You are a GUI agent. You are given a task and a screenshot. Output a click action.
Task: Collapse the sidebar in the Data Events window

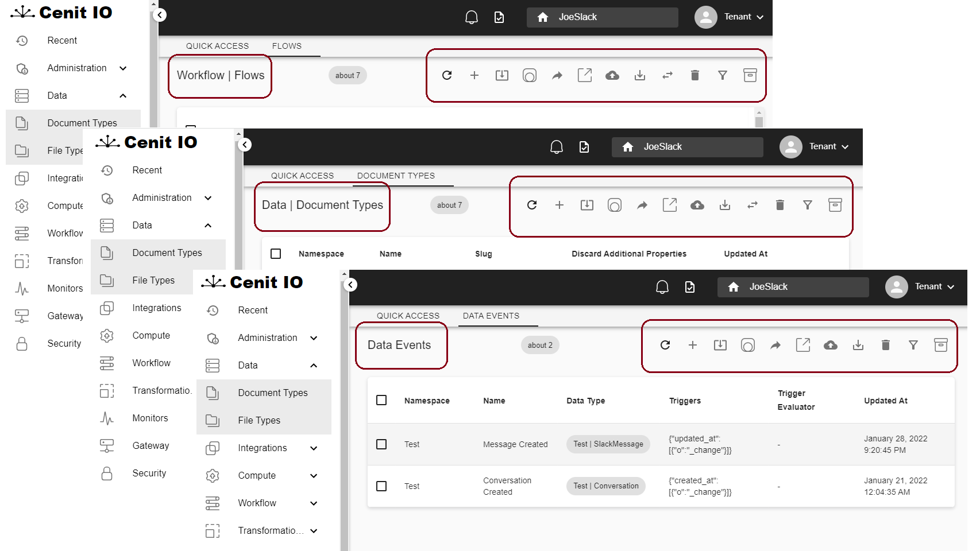point(350,285)
